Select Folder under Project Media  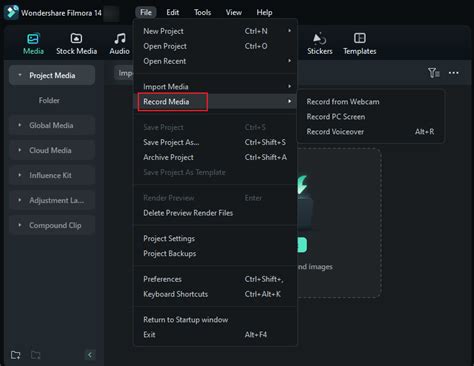coord(49,100)
